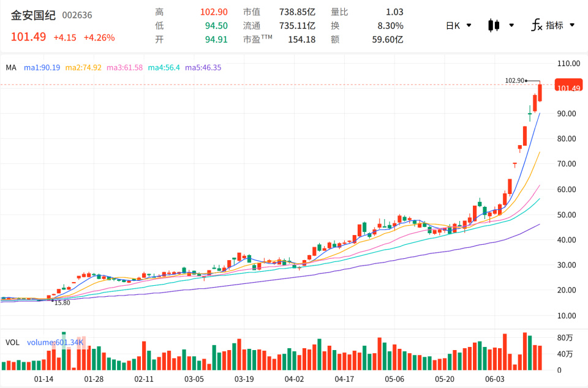Click the 06-03 date axis label

tap(495, 379)
